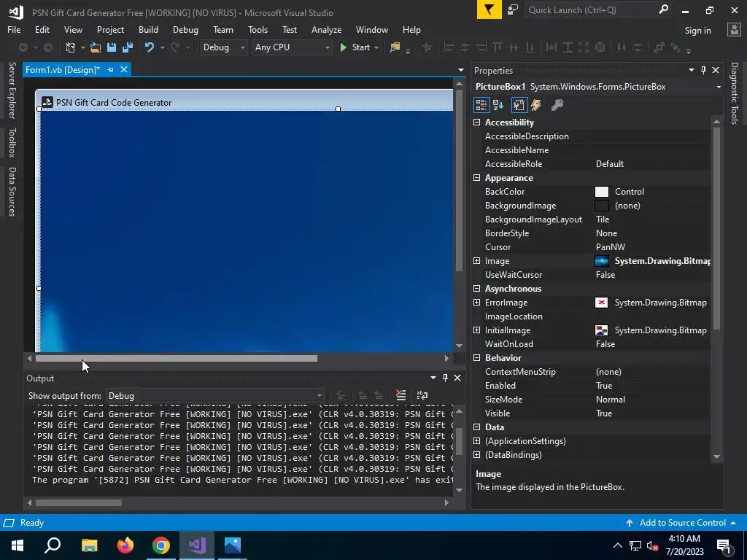Save the current file with Save icon
Screen dimensions: 747x560
point(112,47)
